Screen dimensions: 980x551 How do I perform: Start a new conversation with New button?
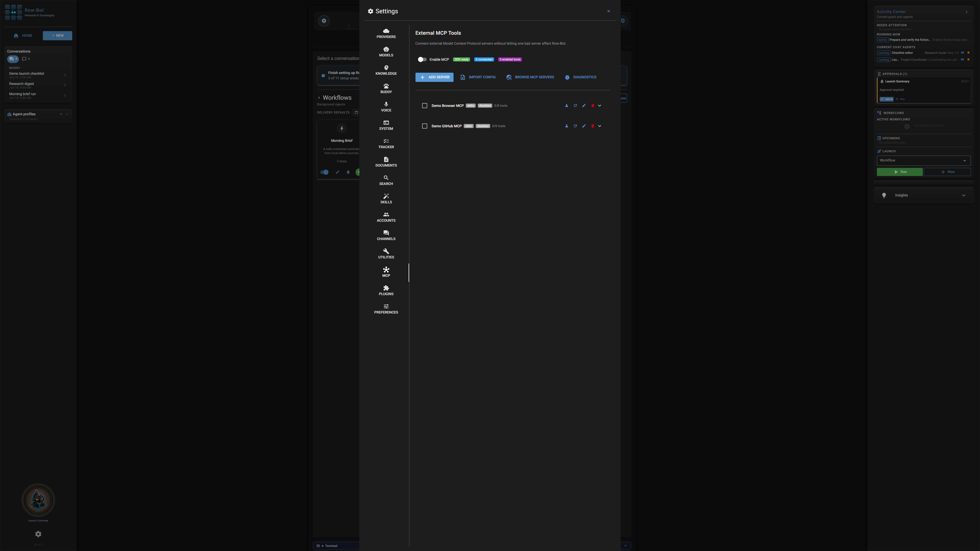point(57,36)
